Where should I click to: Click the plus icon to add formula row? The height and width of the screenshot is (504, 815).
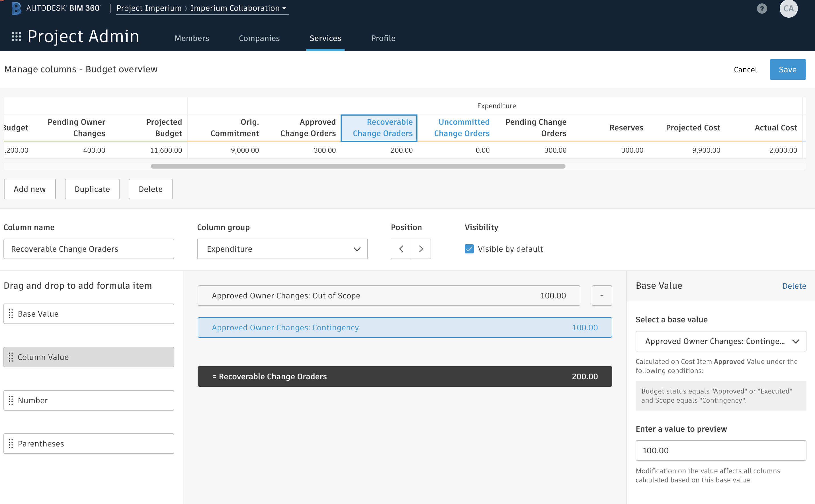tap(602, 295)
